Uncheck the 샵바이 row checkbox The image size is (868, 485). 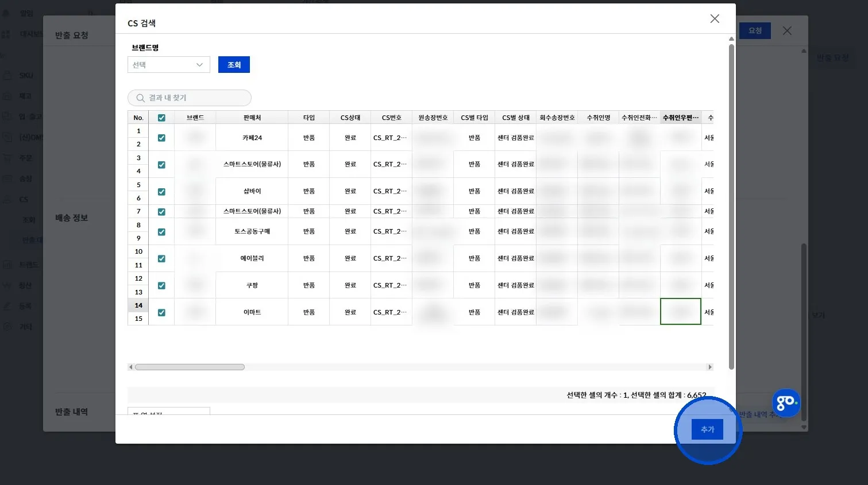point(161,192)
